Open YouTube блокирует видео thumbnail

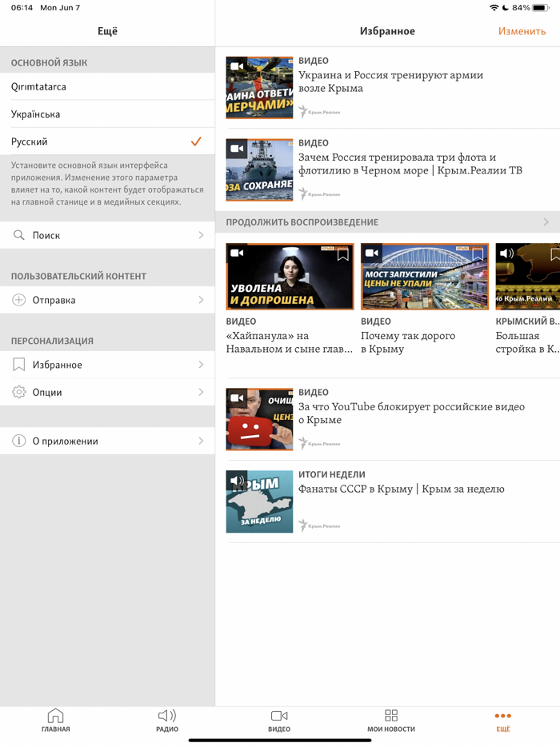pyautogui.click(x=259, y=419)
